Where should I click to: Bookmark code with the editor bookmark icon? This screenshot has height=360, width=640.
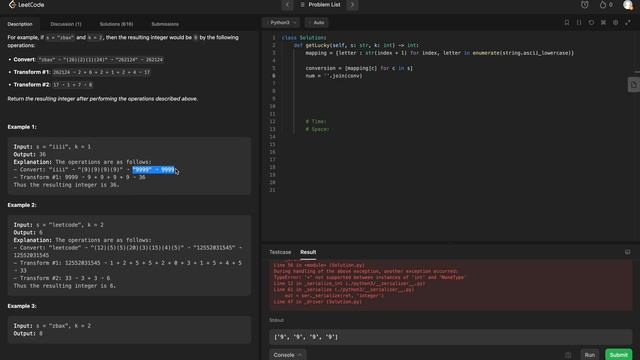[567, 22]
